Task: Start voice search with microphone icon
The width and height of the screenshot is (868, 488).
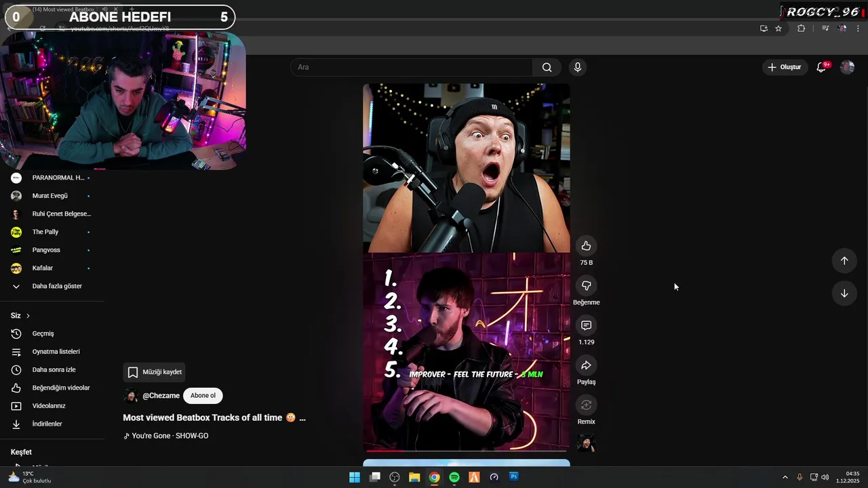Action: point(577,67)
